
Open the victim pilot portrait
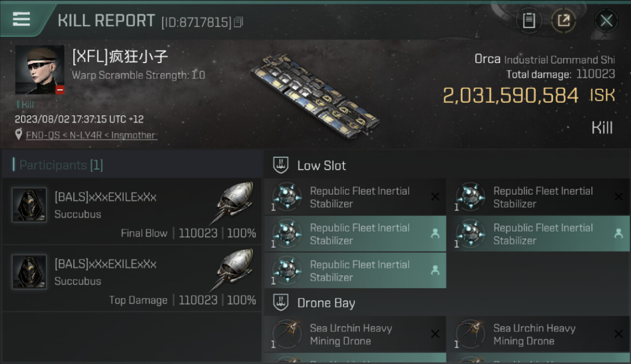click(x=40, y=70)
